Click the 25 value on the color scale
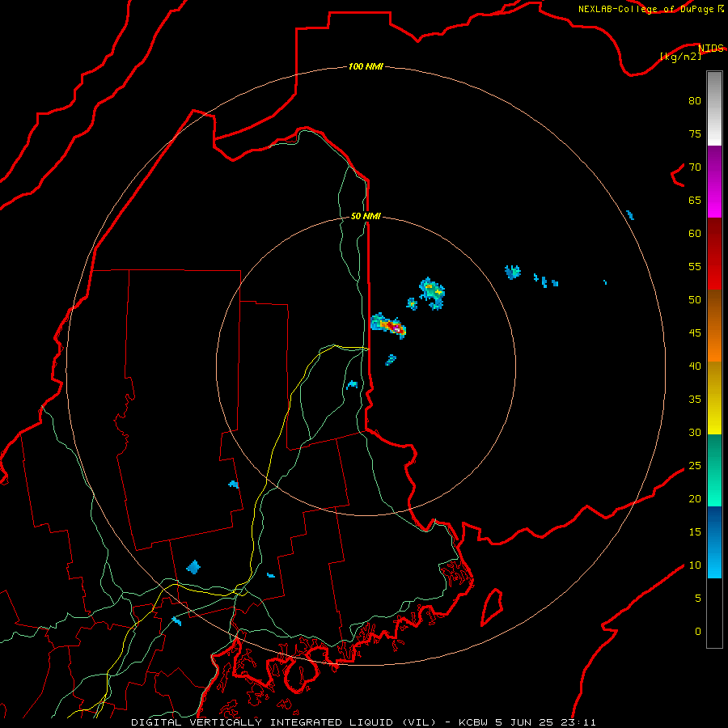 coord(695,466)
